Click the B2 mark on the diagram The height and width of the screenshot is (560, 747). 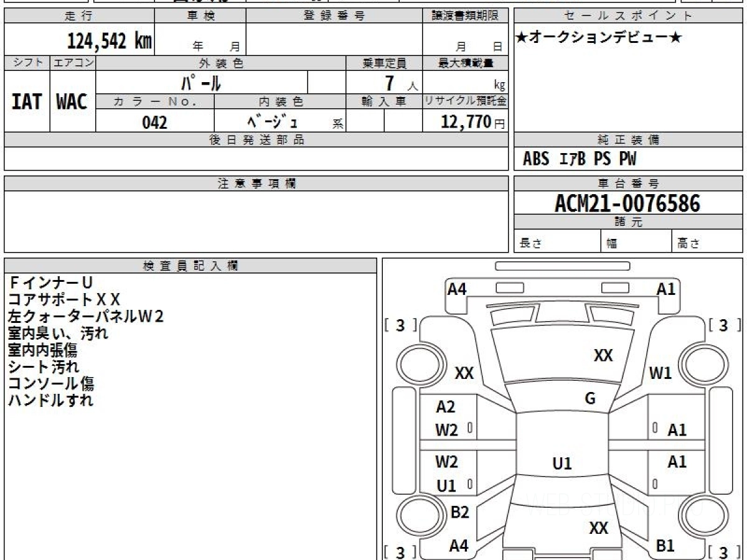click(459, 512)
